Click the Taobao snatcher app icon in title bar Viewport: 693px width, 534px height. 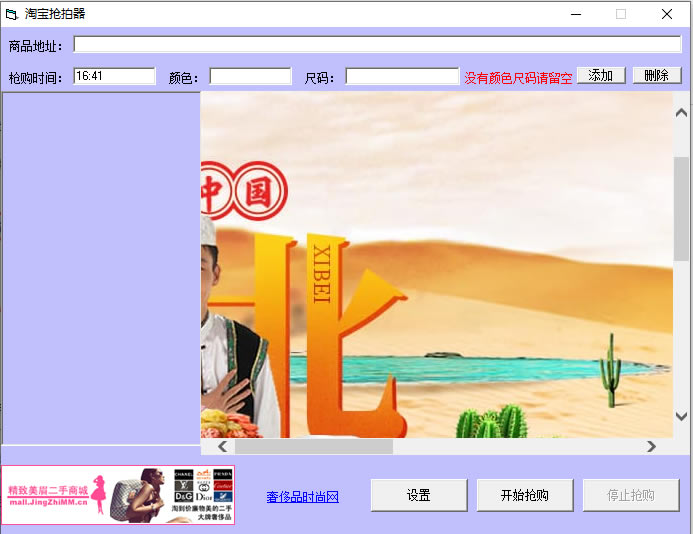(12, 14)
